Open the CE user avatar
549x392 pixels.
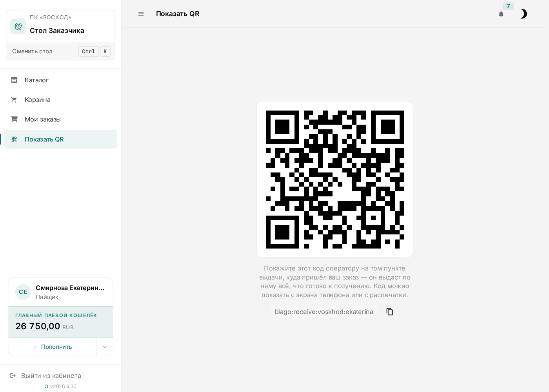pos(23,292)
